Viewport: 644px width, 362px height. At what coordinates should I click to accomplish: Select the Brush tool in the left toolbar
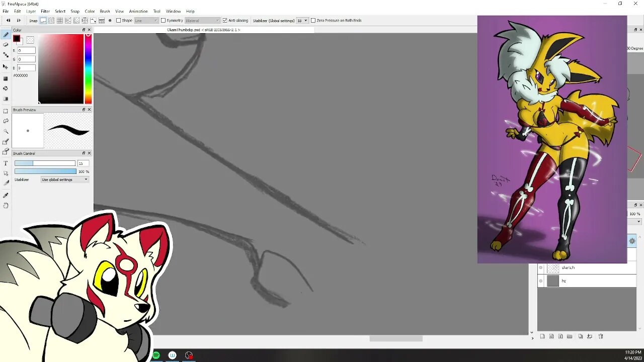pyautogui.click(x=6, y=35)
